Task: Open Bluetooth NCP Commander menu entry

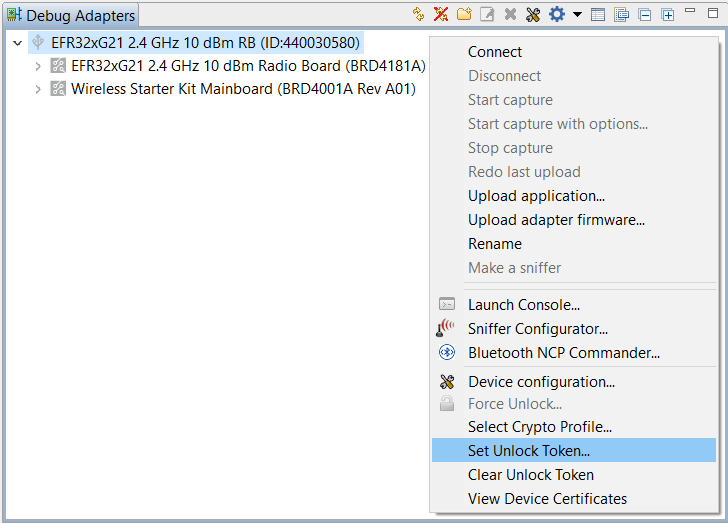Action: click(x=564, y=353)
